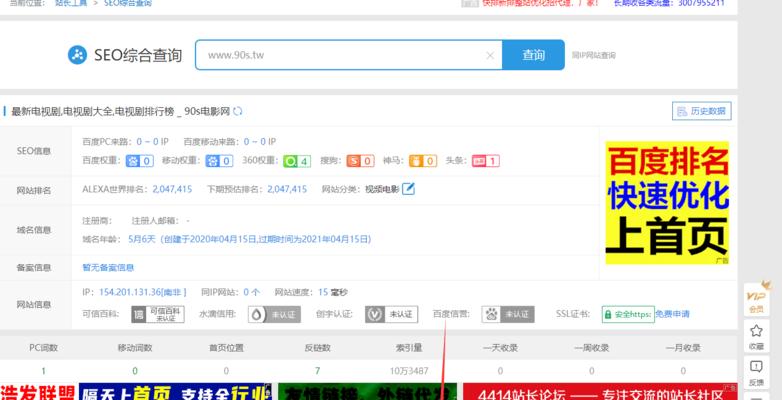Open 历史数据 history data button
The width and height of the screenshot is (782, 400).
click(x=702, y=111)
